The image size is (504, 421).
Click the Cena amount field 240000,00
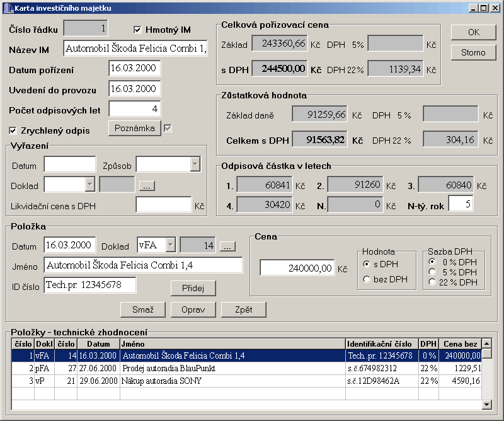(297, 268)
